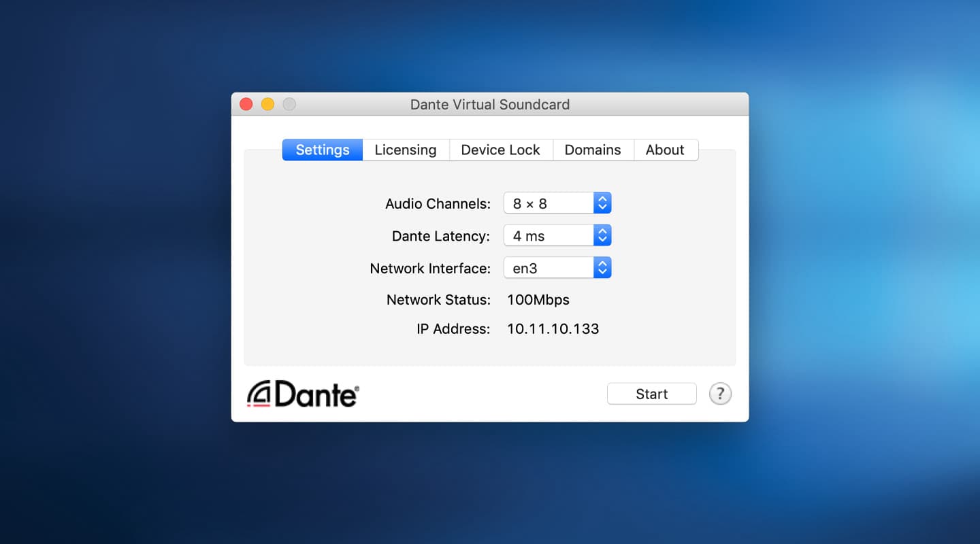Click the Dante Virtual Soundcard window title
Image resolution: width=980 pixels, height=544 pixels.
click(490, 105)
